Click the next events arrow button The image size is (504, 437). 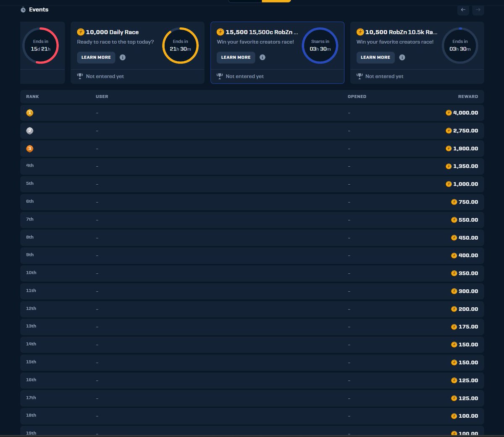click(478, 10)
